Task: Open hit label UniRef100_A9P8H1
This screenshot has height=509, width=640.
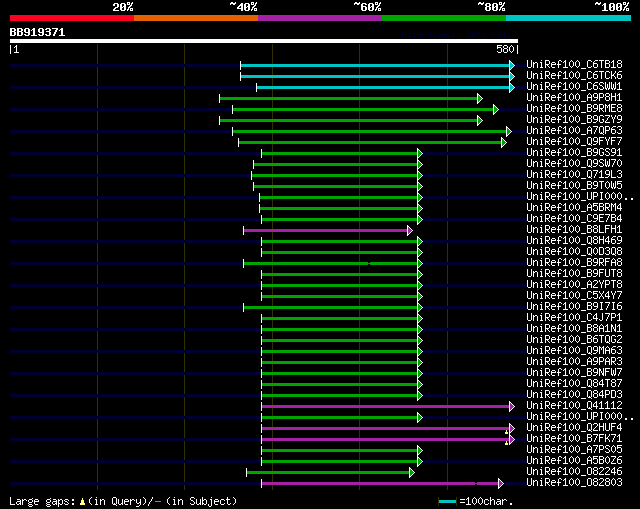Action: click(x=574, y=97)
